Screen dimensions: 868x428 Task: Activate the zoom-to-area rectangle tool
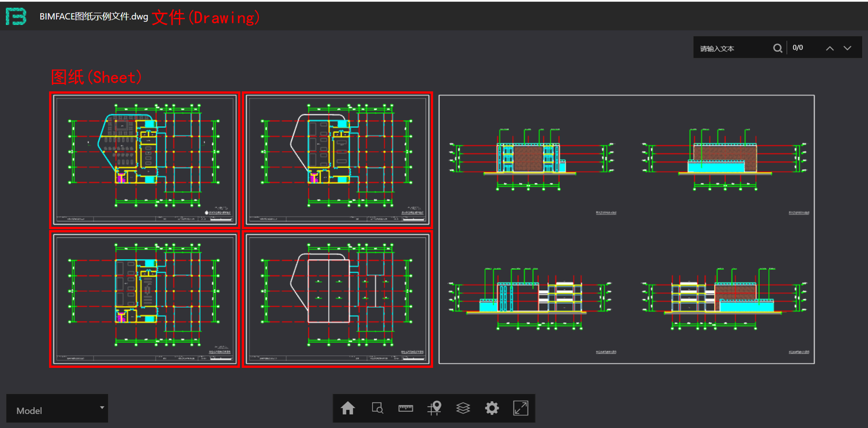click(x=377, y=408)
